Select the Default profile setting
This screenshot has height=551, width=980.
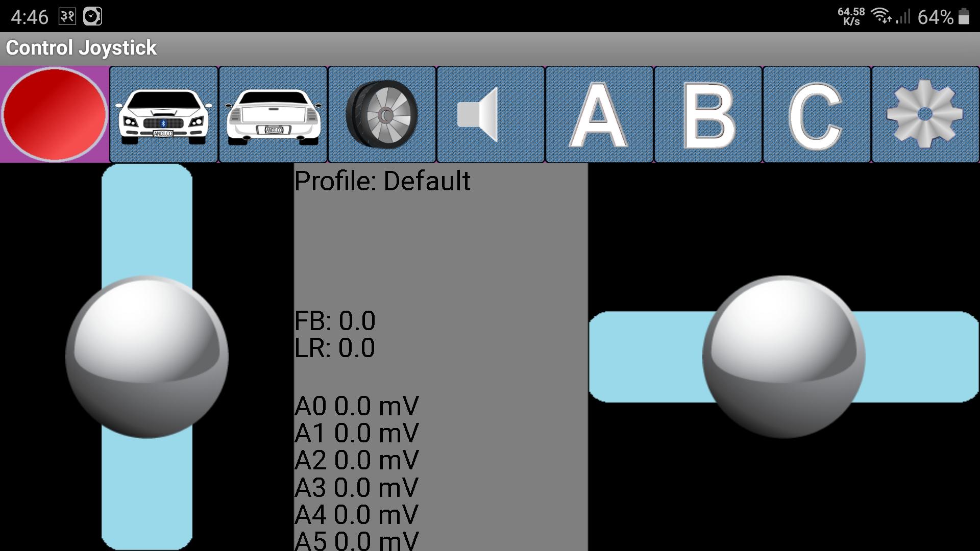coord(381,180)
